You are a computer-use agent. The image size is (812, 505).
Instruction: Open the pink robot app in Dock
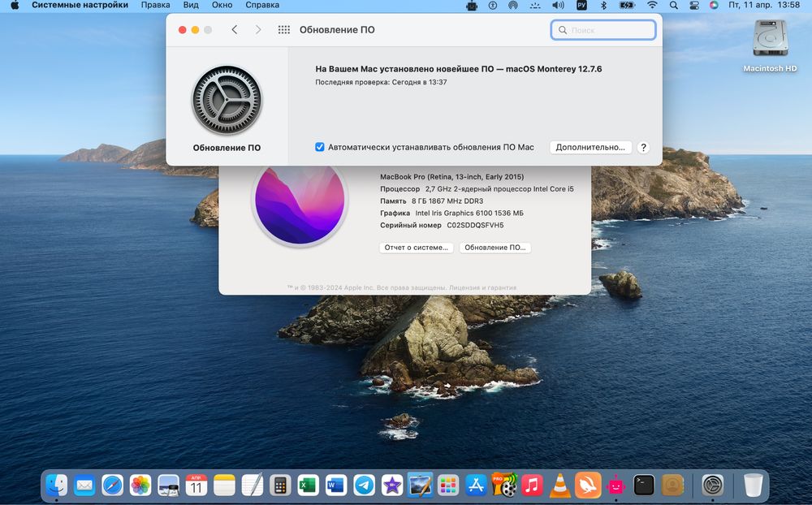(x=615, y=486)
